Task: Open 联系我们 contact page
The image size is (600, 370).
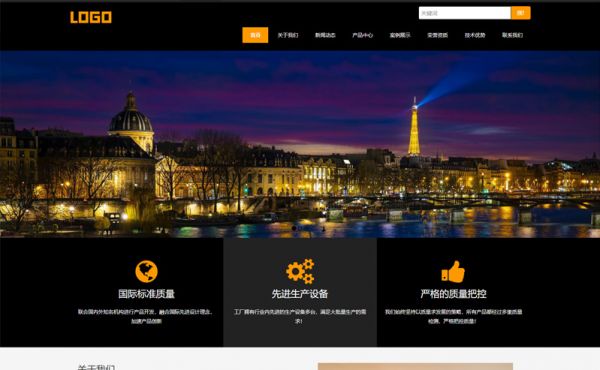Action: 512,35
